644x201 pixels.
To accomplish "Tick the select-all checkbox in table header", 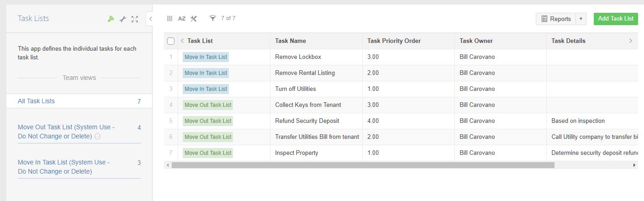I will [171, 41].
